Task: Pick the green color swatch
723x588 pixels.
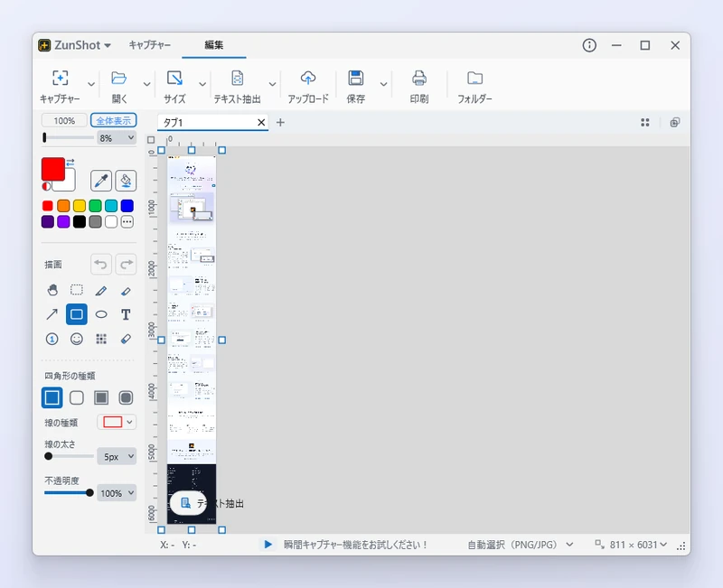Action: (96, 206)
